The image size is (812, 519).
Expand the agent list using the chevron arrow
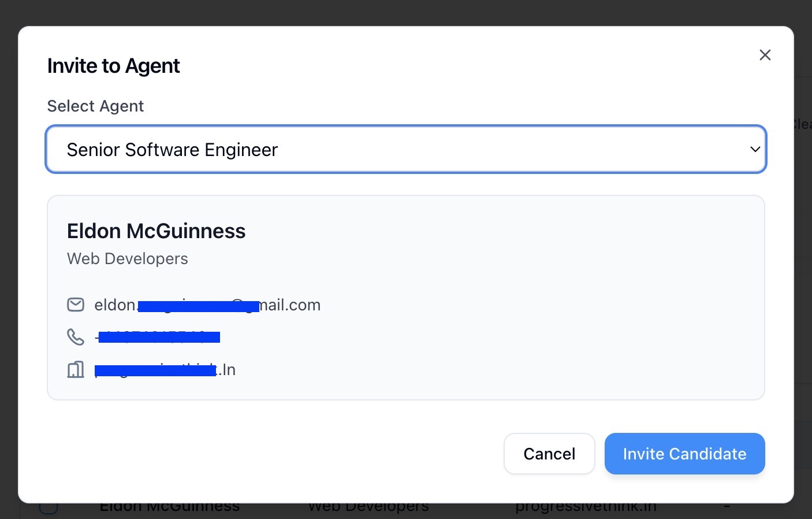(x=755, y=150)
